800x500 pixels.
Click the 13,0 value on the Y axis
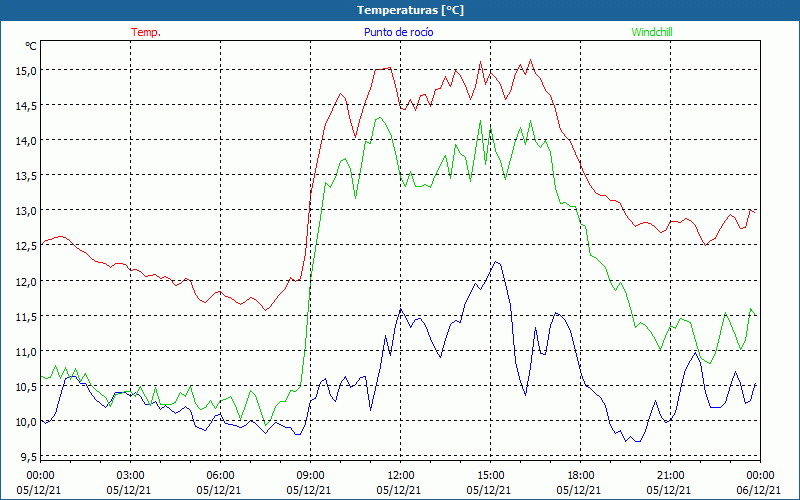pos(26,211)
